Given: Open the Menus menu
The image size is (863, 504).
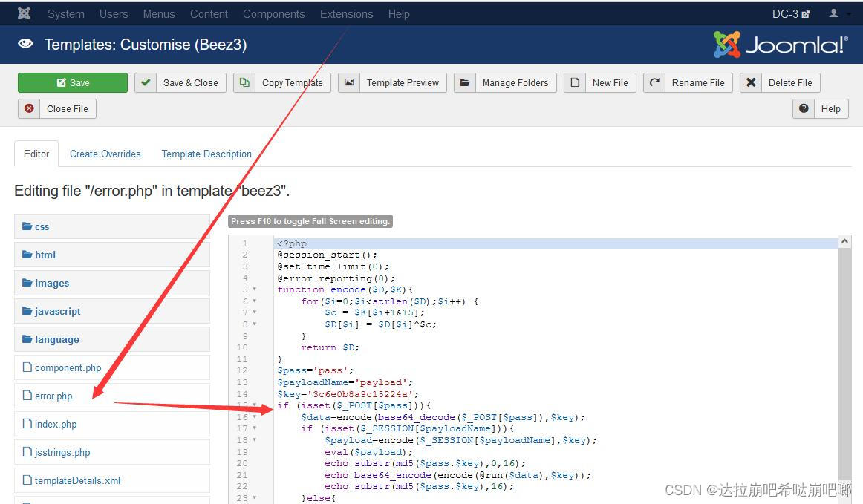Looking at the screenshot, I should pyautogui.click(x=158, y=14).
